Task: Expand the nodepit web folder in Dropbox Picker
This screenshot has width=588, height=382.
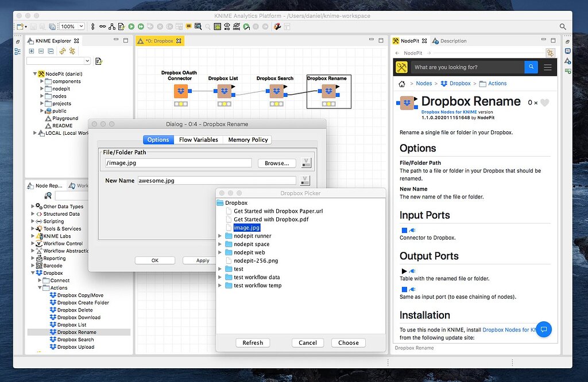Action: click(220, 252)
